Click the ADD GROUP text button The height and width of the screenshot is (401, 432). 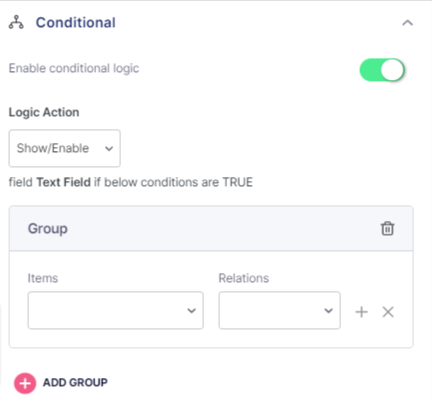75,382
